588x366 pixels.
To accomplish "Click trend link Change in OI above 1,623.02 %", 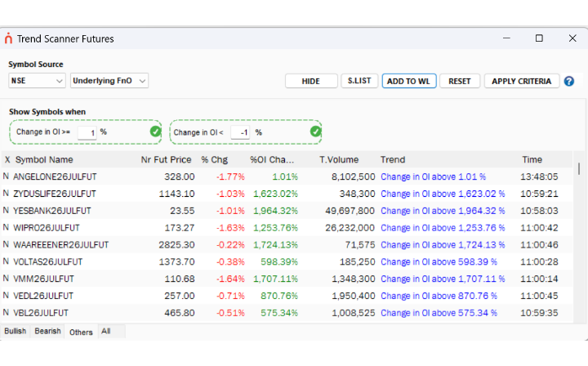I will pos(443,194).
